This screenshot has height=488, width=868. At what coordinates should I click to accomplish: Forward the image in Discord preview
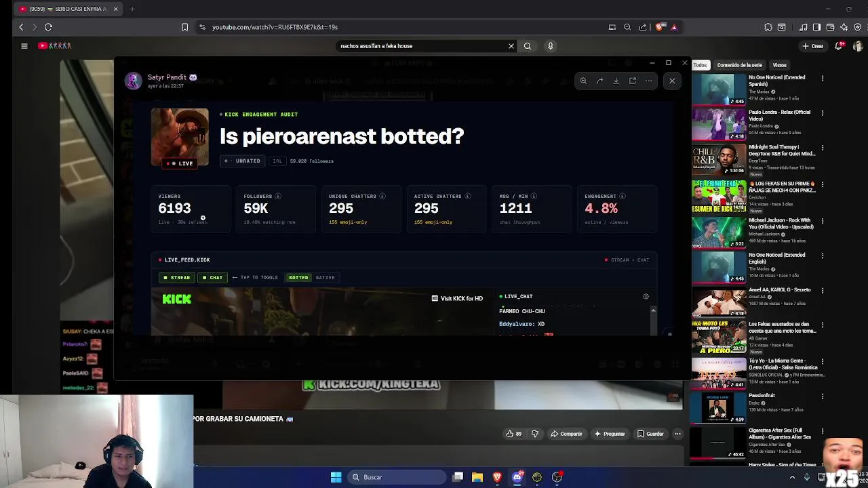pyautogui.click(x=600, y=81)
